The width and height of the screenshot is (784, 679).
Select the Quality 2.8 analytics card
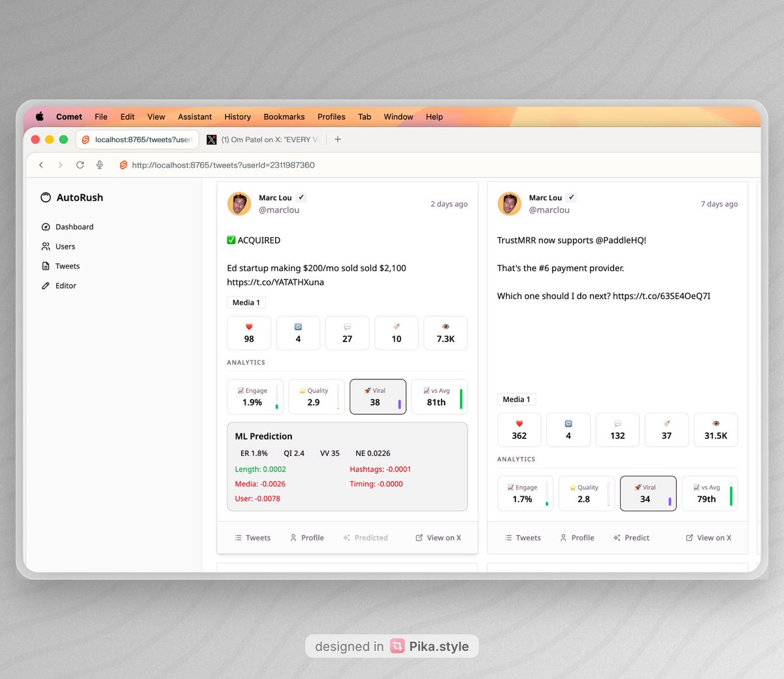[x=587, y=494]
